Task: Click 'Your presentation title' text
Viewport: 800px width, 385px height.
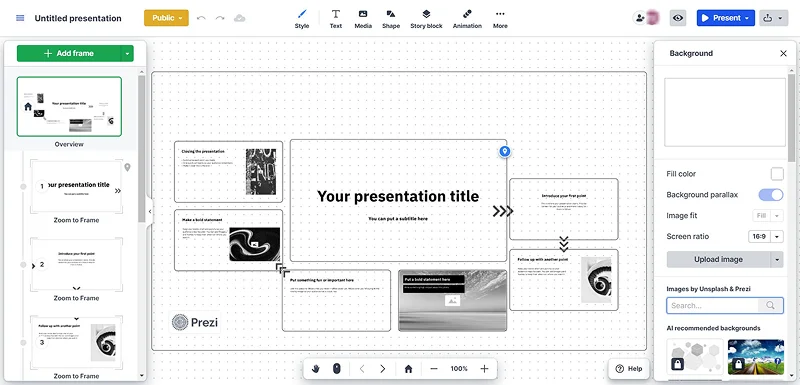Action: 398,196
